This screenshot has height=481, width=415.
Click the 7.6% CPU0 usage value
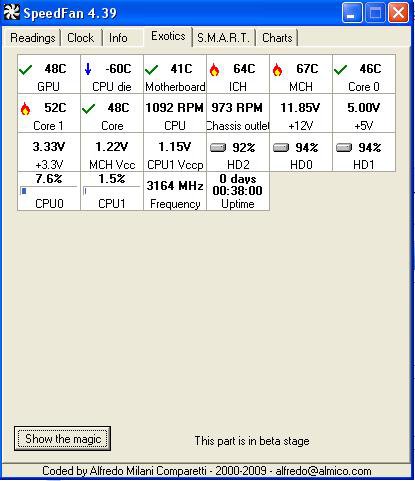[x=49, y=179]
